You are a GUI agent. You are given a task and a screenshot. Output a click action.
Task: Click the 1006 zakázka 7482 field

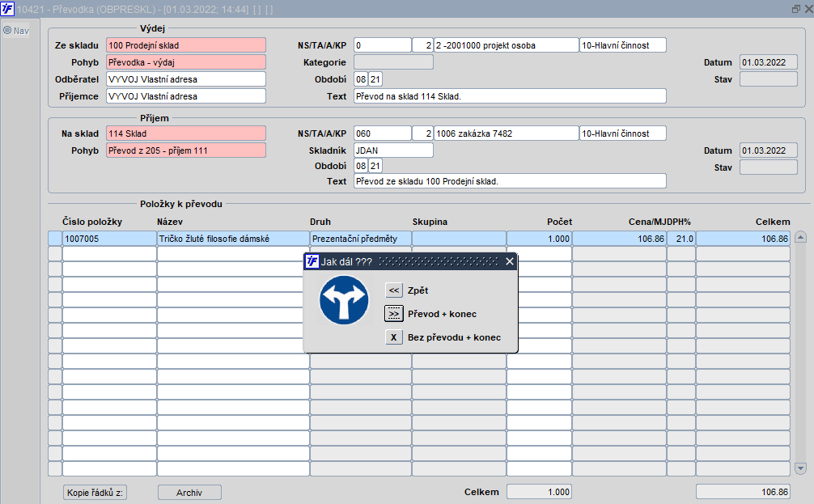pyautogui.click(x=507, y=133)
